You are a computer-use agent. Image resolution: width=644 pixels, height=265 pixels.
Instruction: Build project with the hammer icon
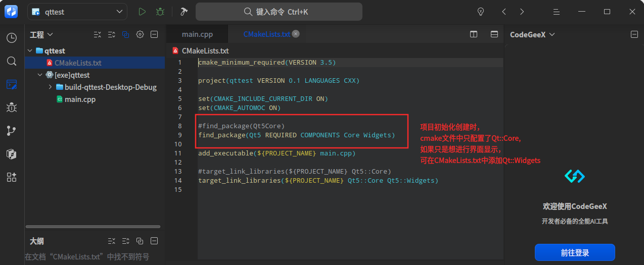click(183, 12)
